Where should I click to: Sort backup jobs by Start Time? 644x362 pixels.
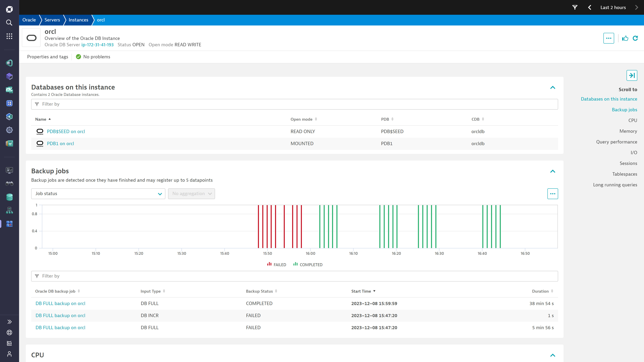pos(363,291)
